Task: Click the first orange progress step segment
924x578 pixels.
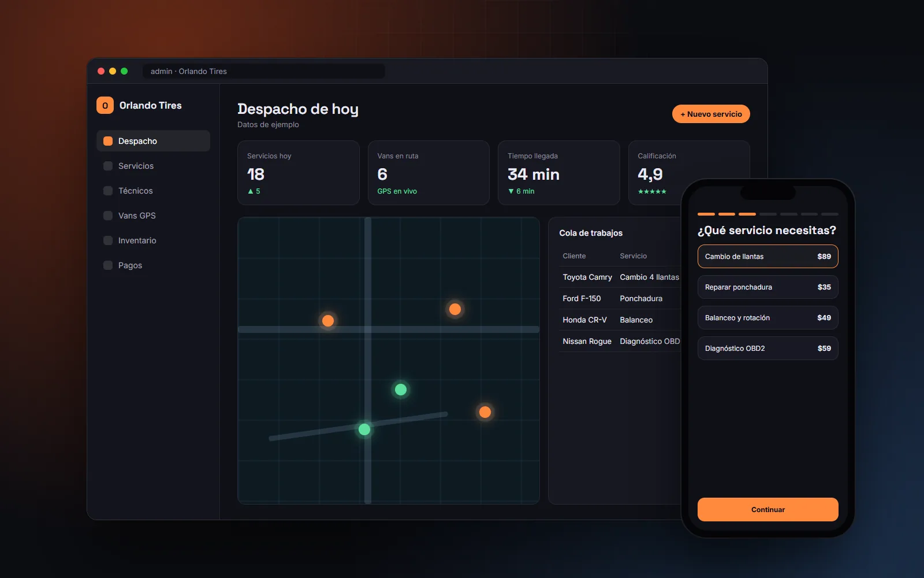Action: 706,214
